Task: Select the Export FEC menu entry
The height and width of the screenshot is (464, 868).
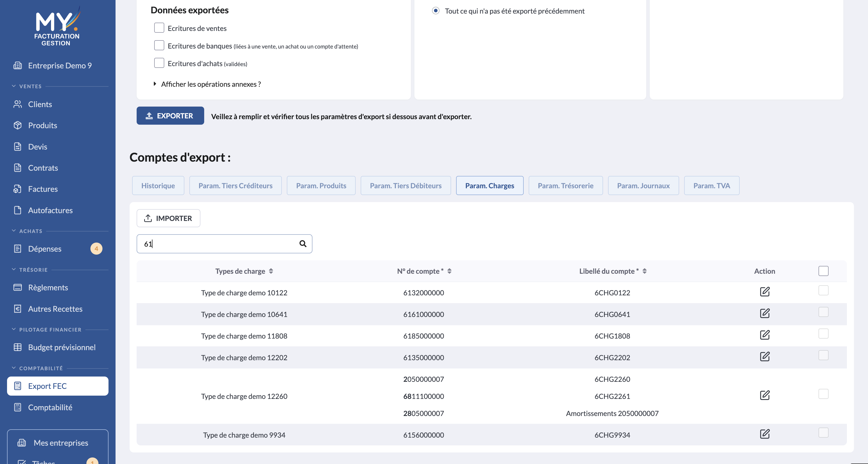Action: tap(58, 386)
